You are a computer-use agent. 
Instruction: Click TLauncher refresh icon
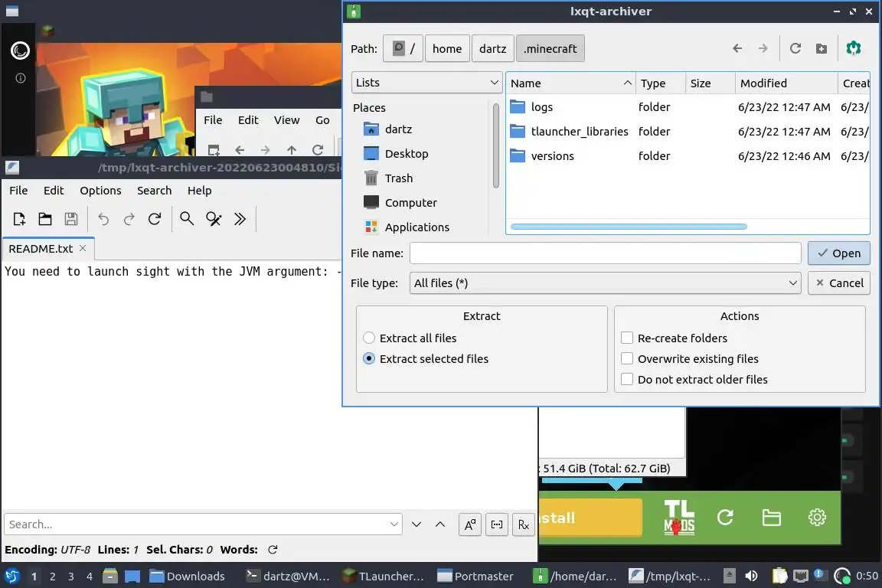point(725,518)
